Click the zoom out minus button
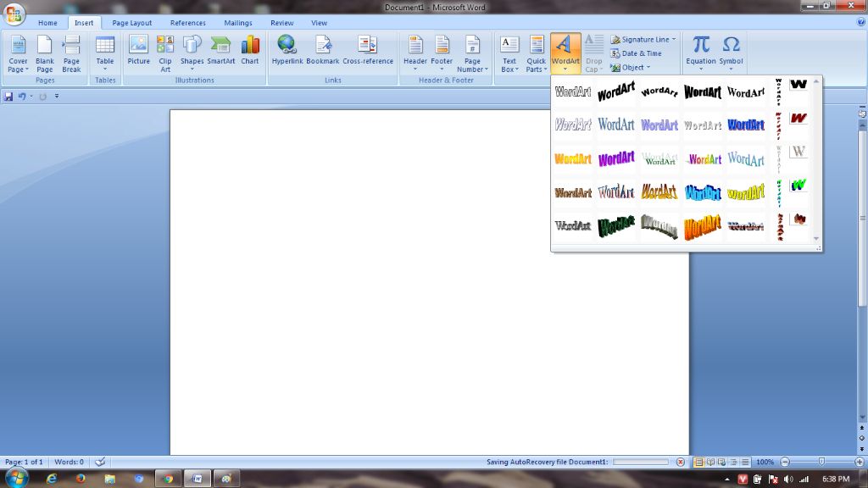This screenshot has width=868, height=488. 784,462
